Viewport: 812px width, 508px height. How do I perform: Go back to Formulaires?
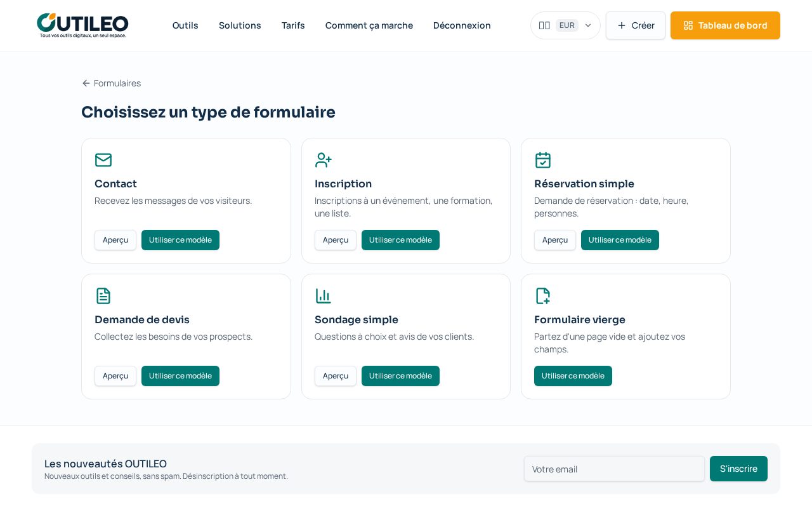(112, 83)
